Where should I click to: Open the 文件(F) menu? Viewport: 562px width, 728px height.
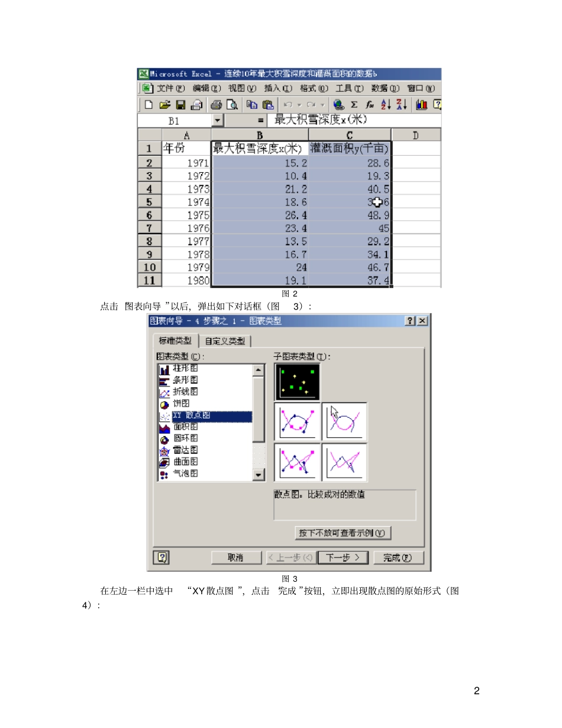(172, 89)
